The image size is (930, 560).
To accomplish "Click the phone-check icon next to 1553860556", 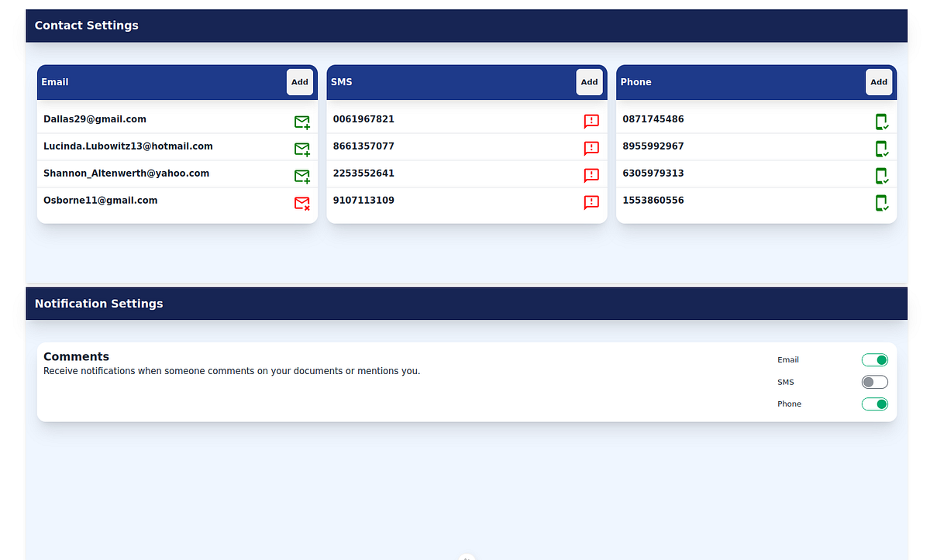I will [x=881, y=203].
